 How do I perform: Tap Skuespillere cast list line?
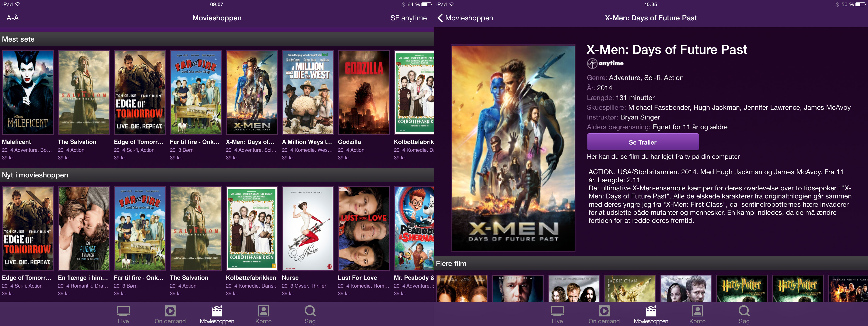[x=718, y=108]
